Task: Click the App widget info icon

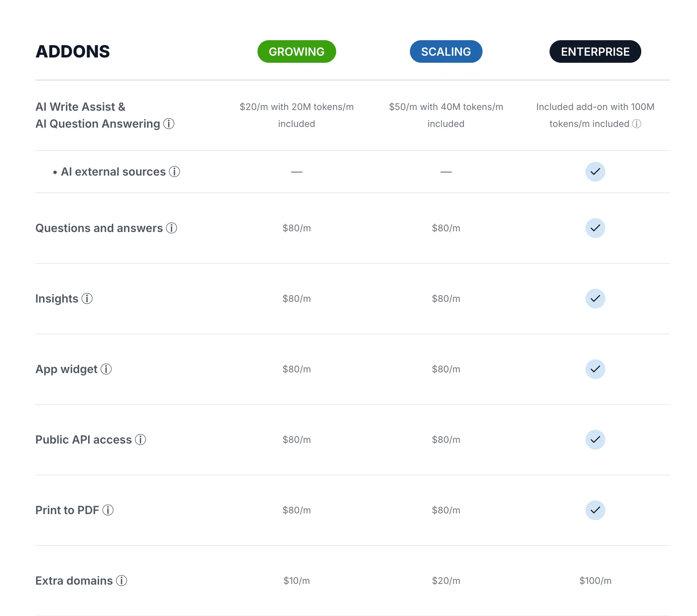Action: pos(106,369)
